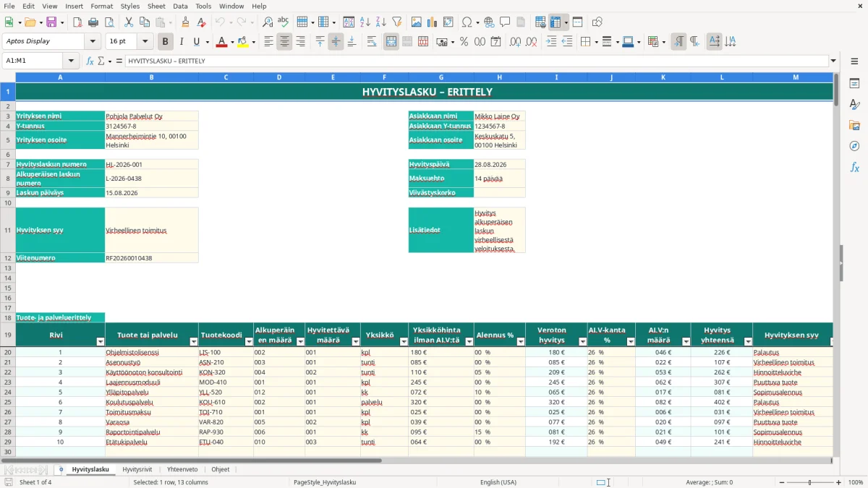The width and height of the screenshot is (868, 488).
Task: Apply the red font color swatch
Action: (x=221, y=42)
